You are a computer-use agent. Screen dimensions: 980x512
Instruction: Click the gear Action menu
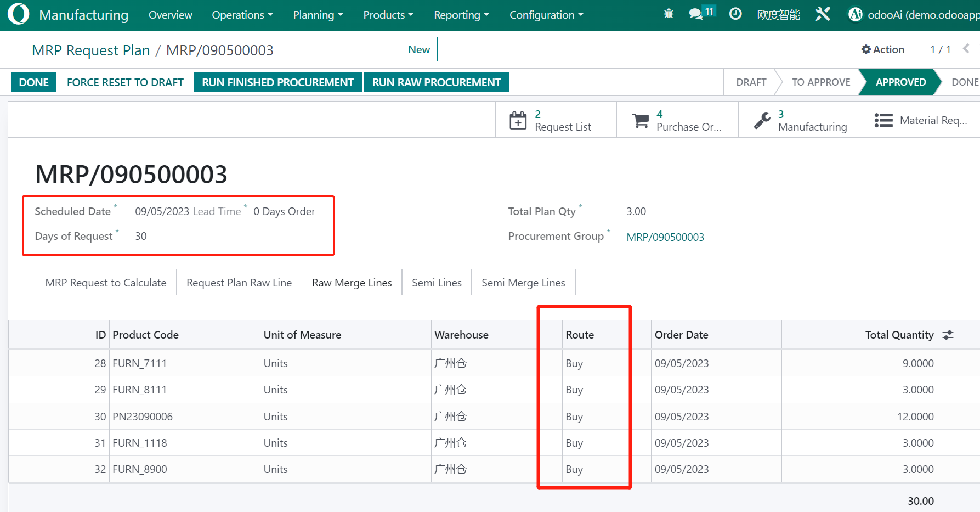[882, 49]
